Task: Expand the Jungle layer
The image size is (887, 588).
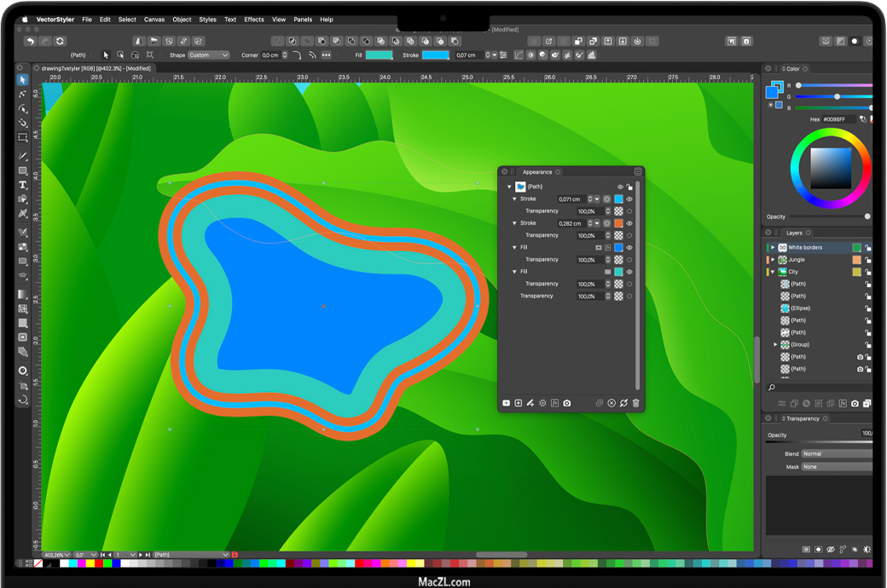Action: pos(773,260)
